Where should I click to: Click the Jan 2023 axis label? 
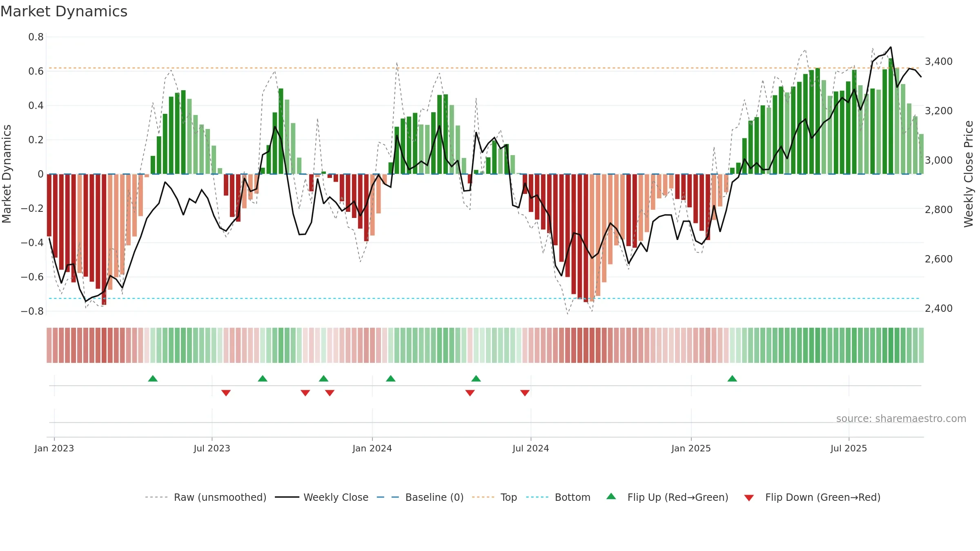[x=54, y=448]
